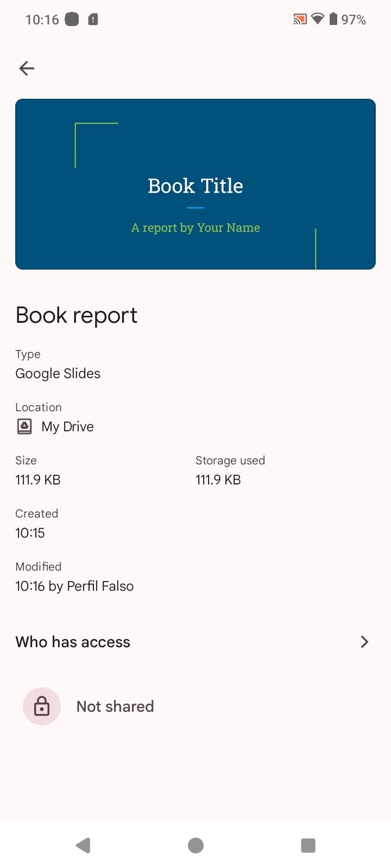
Task: Expand Who has access chevron
Action: [x=364, y=642]
